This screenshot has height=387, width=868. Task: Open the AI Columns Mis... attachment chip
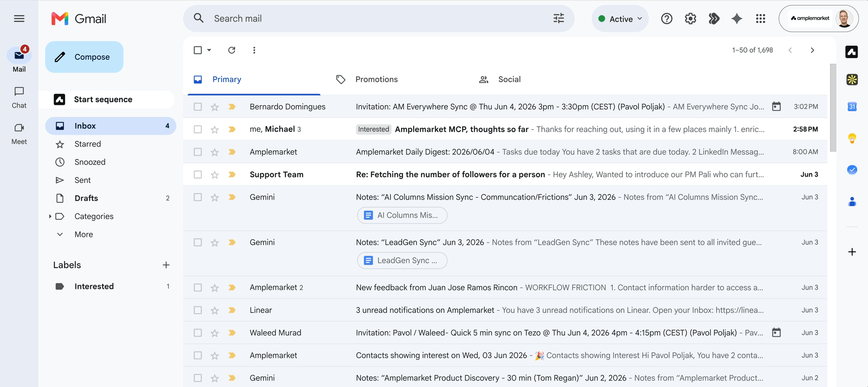point(402,215)
